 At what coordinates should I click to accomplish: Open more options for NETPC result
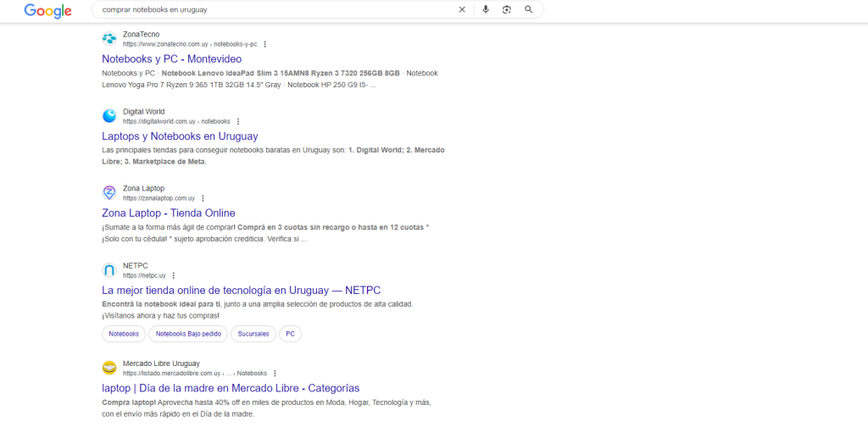174,275
